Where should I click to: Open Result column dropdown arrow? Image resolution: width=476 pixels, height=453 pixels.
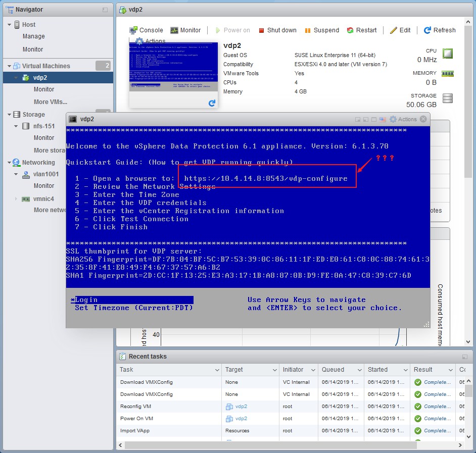click(451, 370)
